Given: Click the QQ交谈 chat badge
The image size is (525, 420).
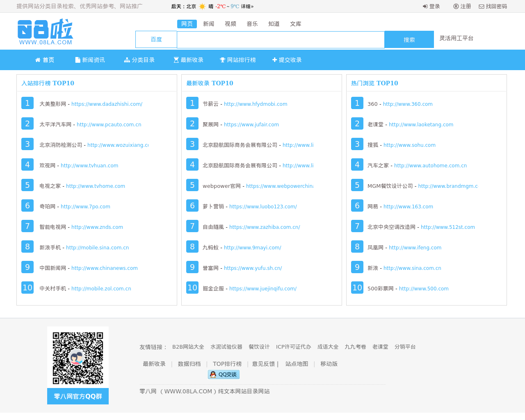Looking at the screenshot, I should coord(224,374).
